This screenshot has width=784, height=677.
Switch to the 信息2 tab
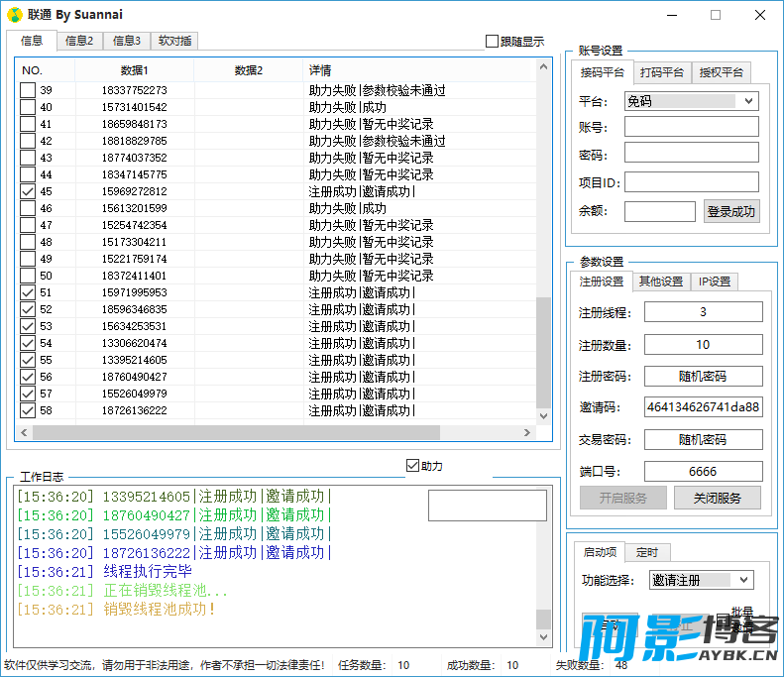click(x=79, y=41)
